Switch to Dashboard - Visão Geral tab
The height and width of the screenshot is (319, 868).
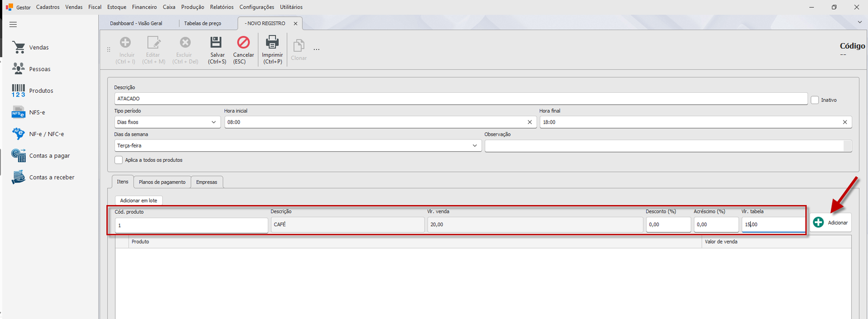(136, 23)
